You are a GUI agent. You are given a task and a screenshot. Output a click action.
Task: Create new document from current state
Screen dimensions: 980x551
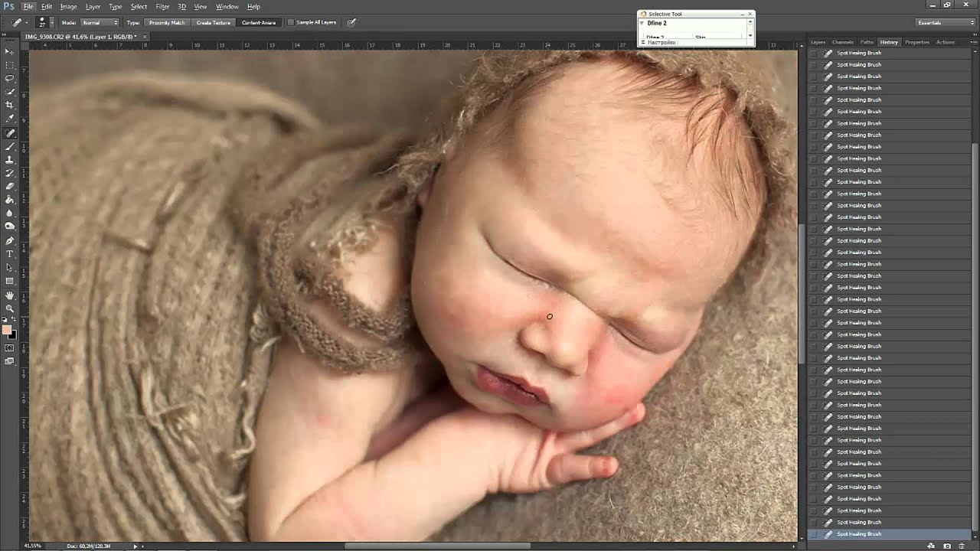click(x=932, y=546)
